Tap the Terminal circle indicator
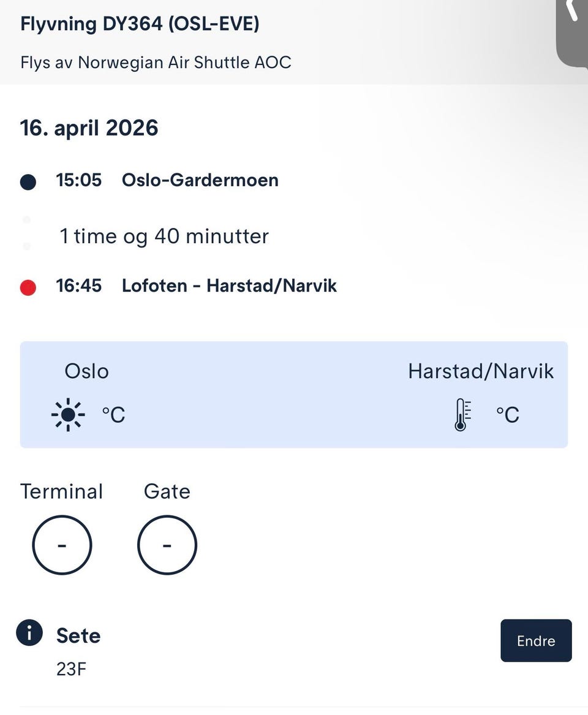 [x=62, y=545]
